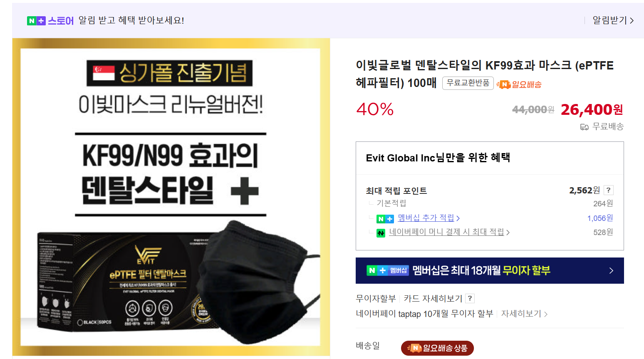The image size is (644, 359).
Task: Click the arrow on membership installment banner
Action: pyautogui.click(x=611, y=271)
